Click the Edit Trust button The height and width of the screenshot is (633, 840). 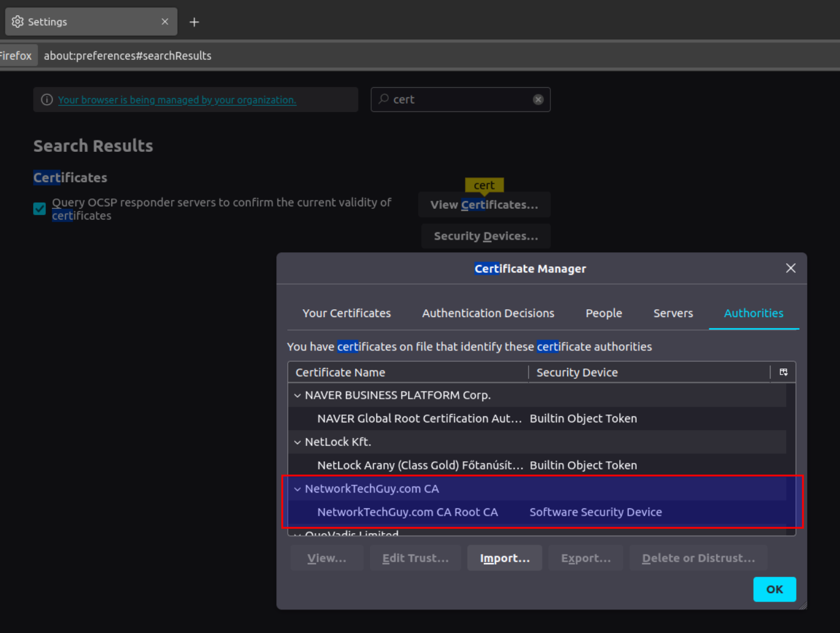click(415, 558)
